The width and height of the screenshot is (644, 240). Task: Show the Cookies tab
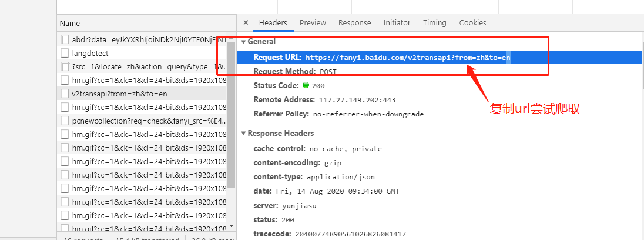472,22
